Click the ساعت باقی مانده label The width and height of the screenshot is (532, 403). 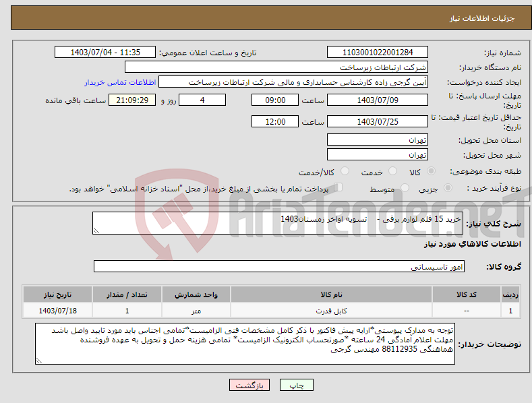pyautogui.click(x=76, y=101)
